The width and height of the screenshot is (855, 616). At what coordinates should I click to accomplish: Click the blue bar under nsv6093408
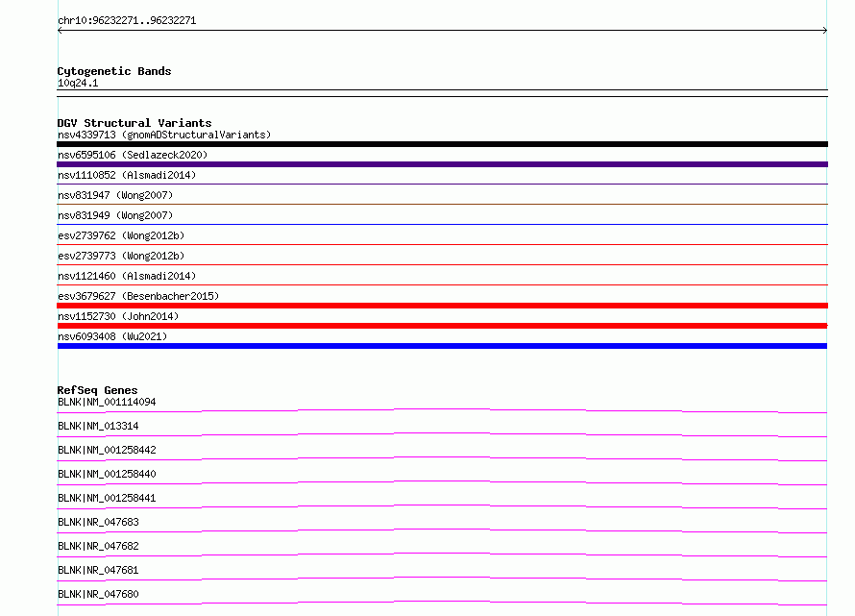coord(442,346)
